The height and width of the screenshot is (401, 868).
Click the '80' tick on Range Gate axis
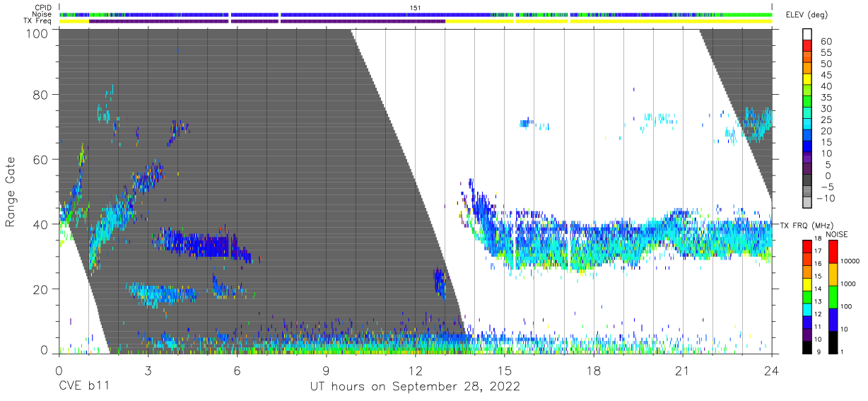click(x=40, y=95)
